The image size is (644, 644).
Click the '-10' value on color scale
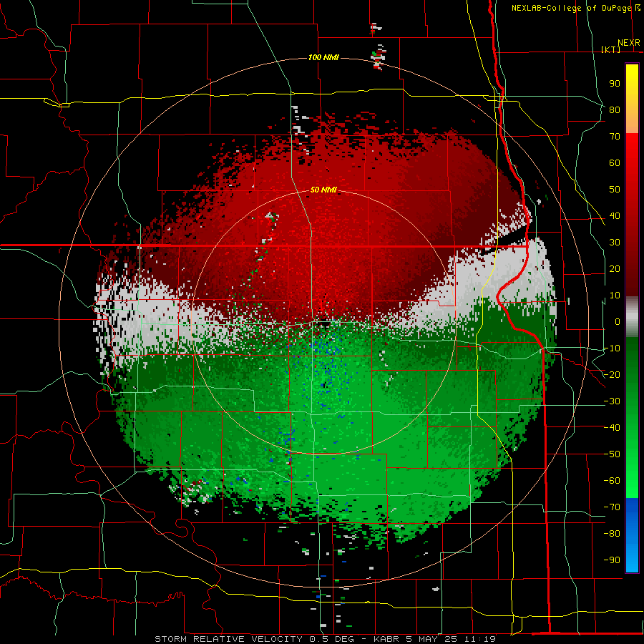point(612,348)
